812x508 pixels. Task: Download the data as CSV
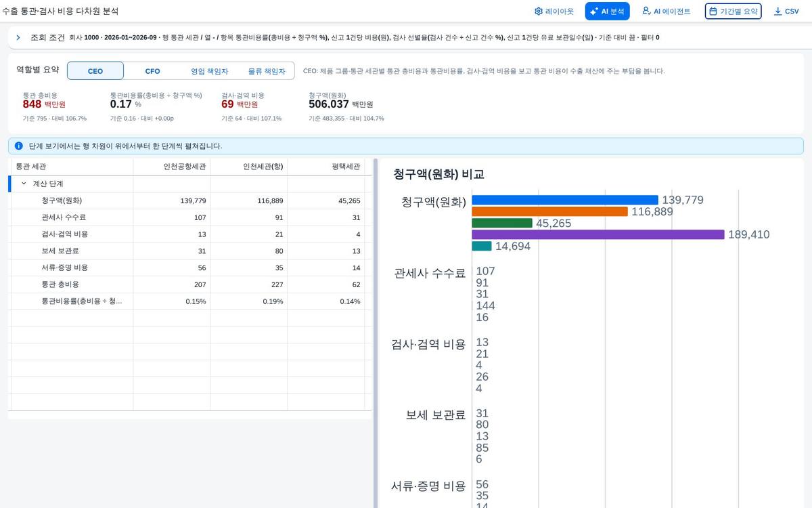point(786,12)
